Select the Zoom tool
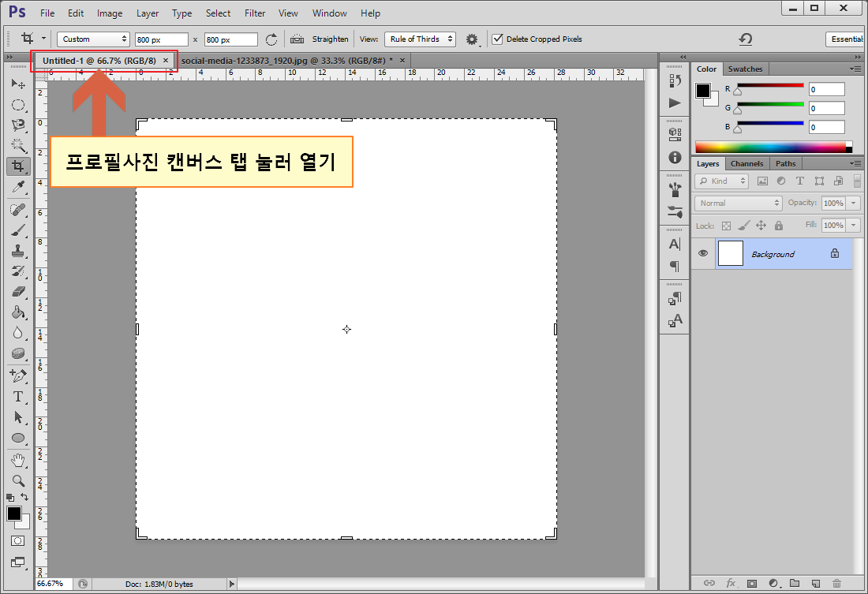868x594 pixels. click(18, 480)
